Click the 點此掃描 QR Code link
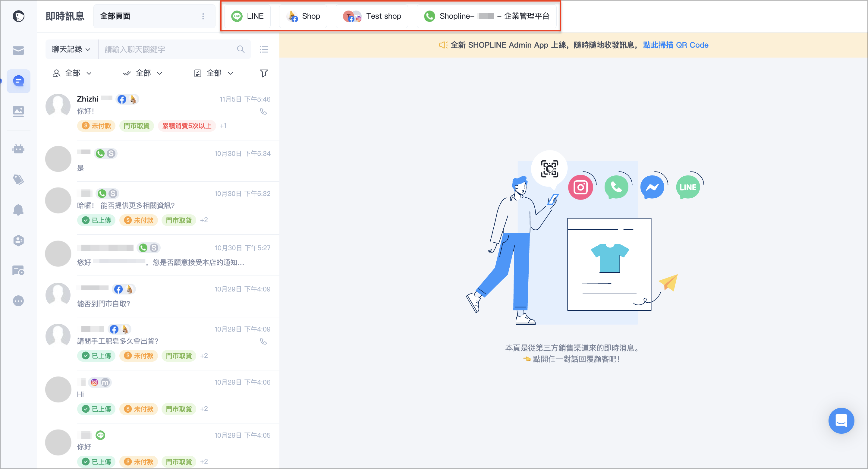 click(675, 45)
